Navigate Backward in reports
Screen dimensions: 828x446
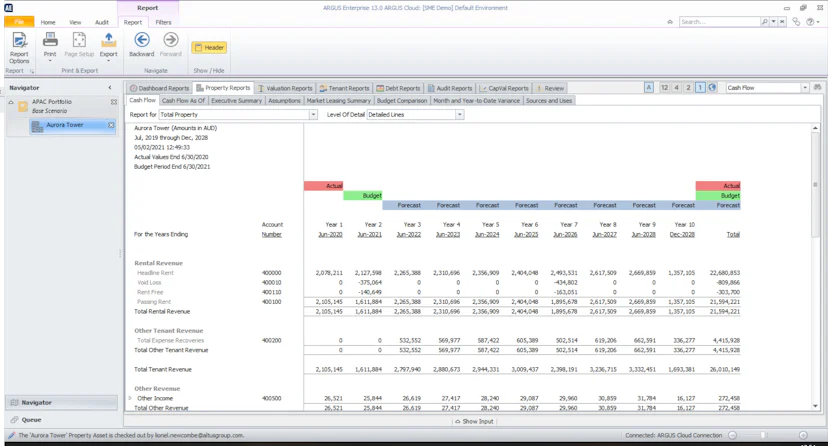point(142,45)
